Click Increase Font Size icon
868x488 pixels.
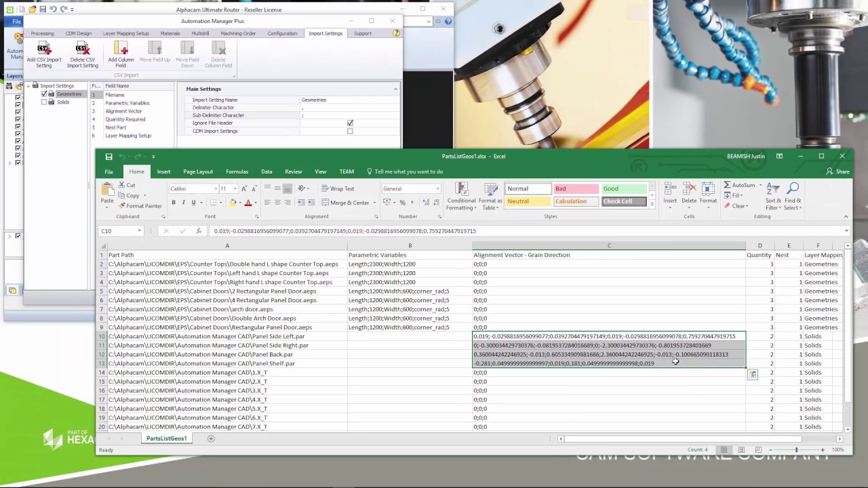click(244, 188)
